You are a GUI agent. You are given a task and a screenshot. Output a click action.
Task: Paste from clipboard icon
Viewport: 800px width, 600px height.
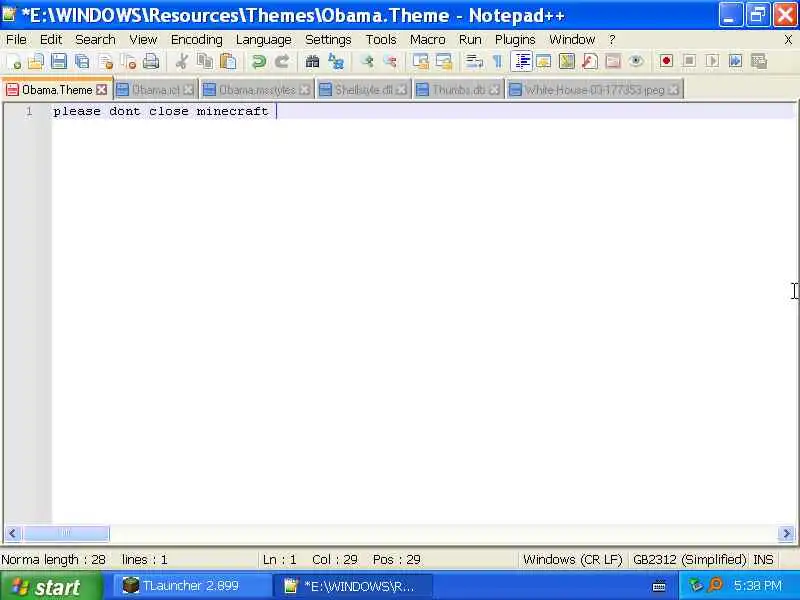(x=228, y=62)
